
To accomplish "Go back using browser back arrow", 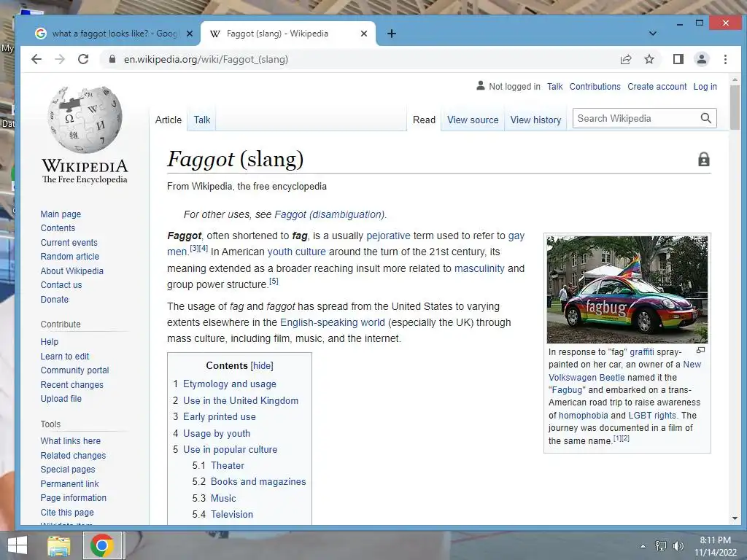I will (x=36, y=59).
